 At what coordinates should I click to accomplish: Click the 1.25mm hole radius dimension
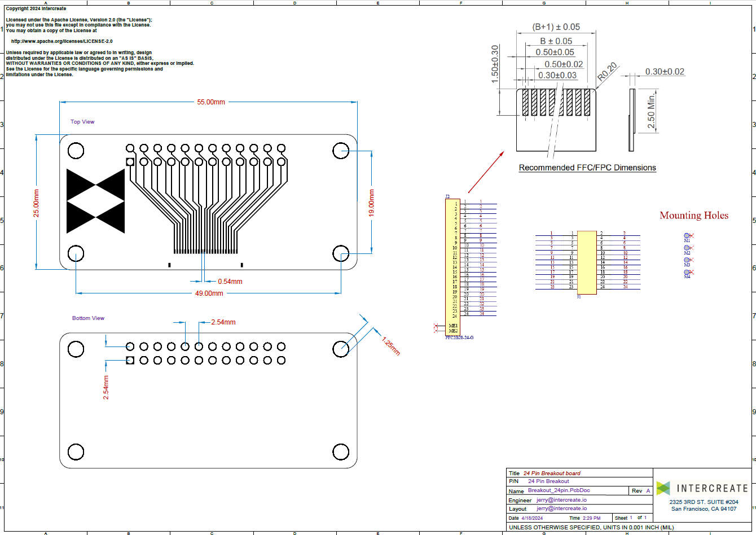click(390, 346)
